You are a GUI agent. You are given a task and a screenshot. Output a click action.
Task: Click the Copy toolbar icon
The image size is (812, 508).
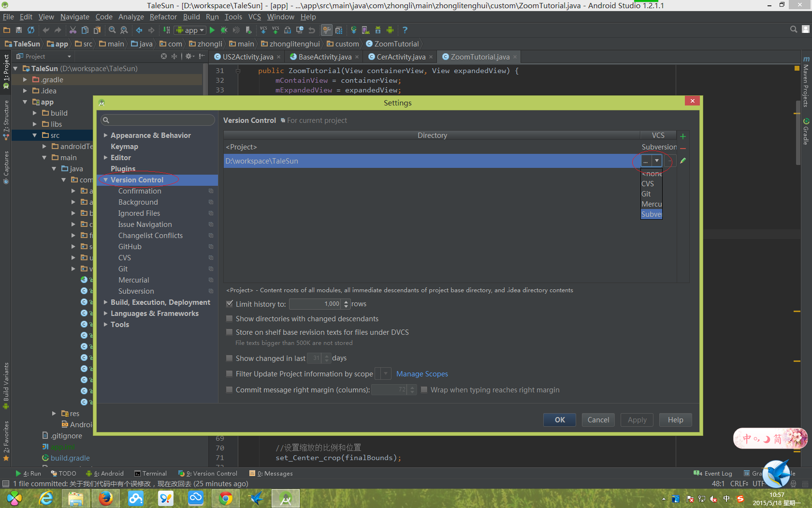point(85,30)
